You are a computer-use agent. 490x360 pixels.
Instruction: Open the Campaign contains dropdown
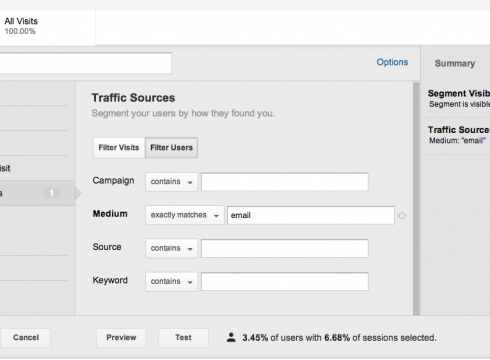point(171,182)
